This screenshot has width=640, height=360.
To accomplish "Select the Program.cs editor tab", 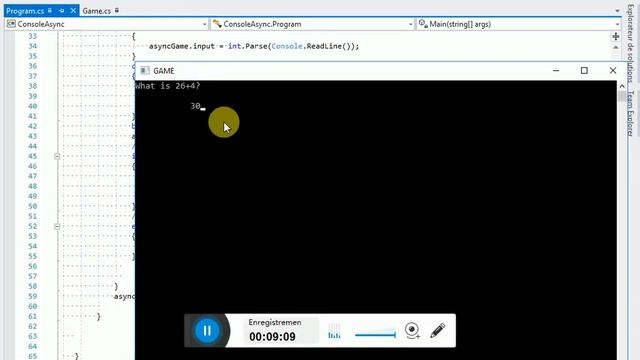I will 25,11.
